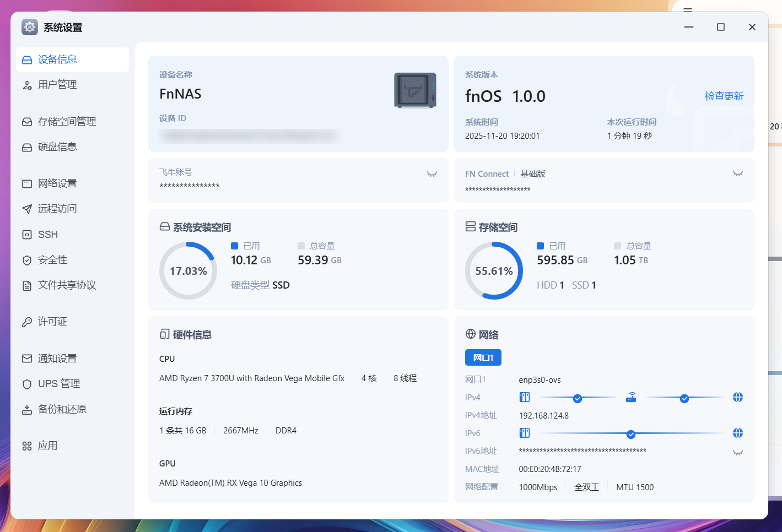The image size is (782, 532).
Task: Navigate to 远程访问
Action: (57, 209)
